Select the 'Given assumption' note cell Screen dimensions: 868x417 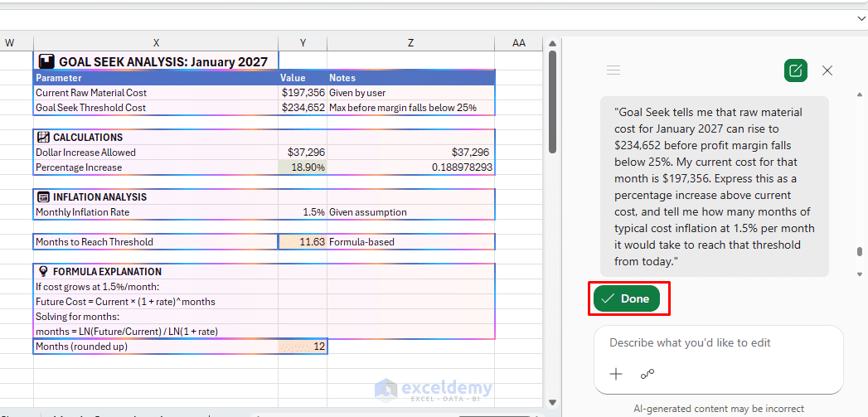coord(410,212)
